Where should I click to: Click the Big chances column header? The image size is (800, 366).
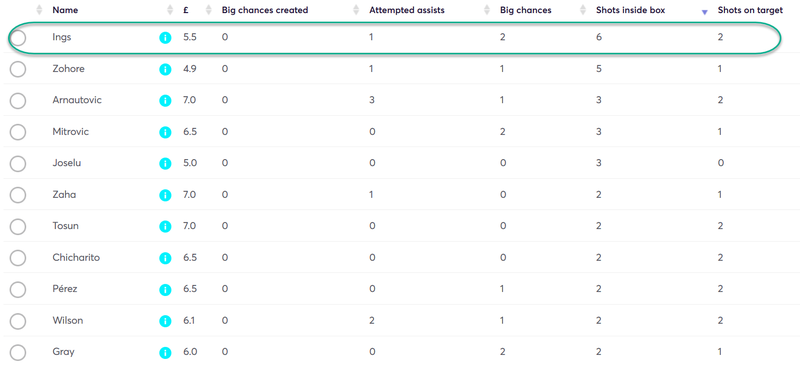[526, 10]
